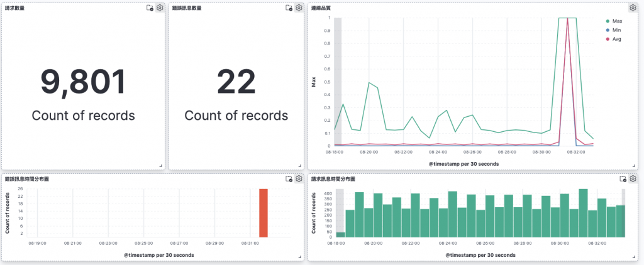Click library icon on 請求數量 panel

coord(150,8)
